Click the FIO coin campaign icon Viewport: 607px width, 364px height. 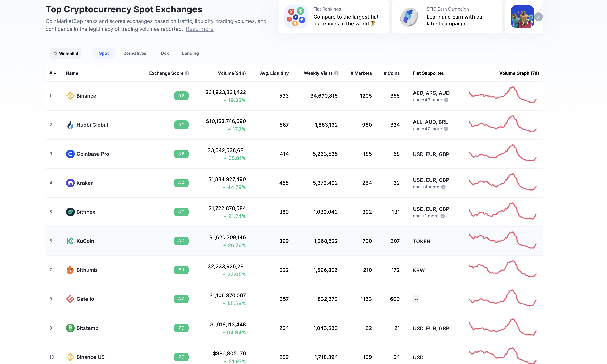click(409, 17)
